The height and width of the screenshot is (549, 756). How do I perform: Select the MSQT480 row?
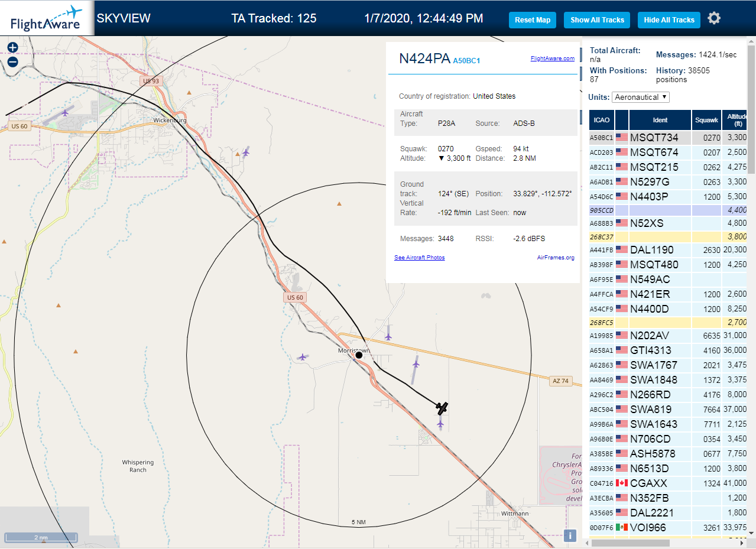pyautogui.click(x=668, y=265)
